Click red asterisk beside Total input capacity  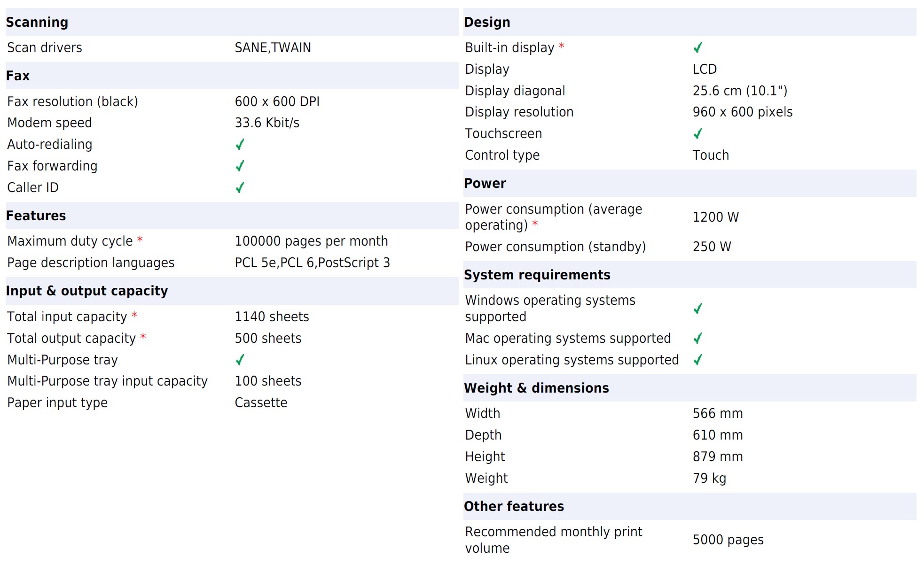[134, 316]
